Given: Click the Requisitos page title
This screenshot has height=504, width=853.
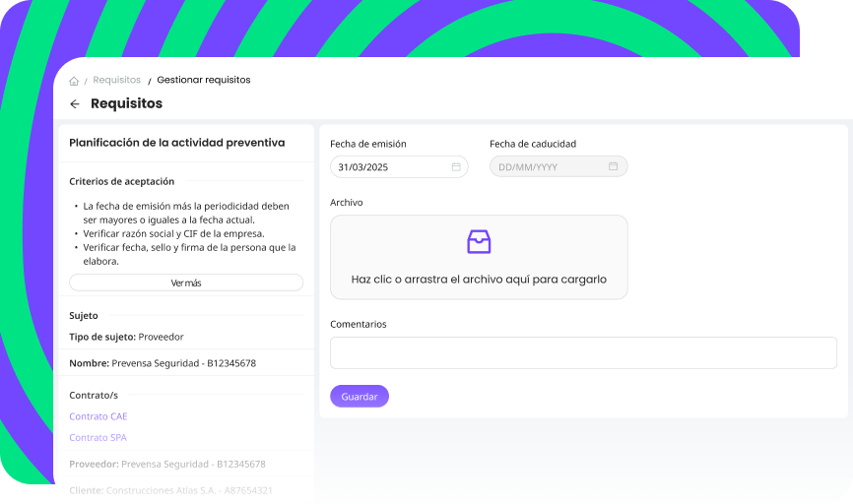Looking at the screenshot, I should click(126, 103).
